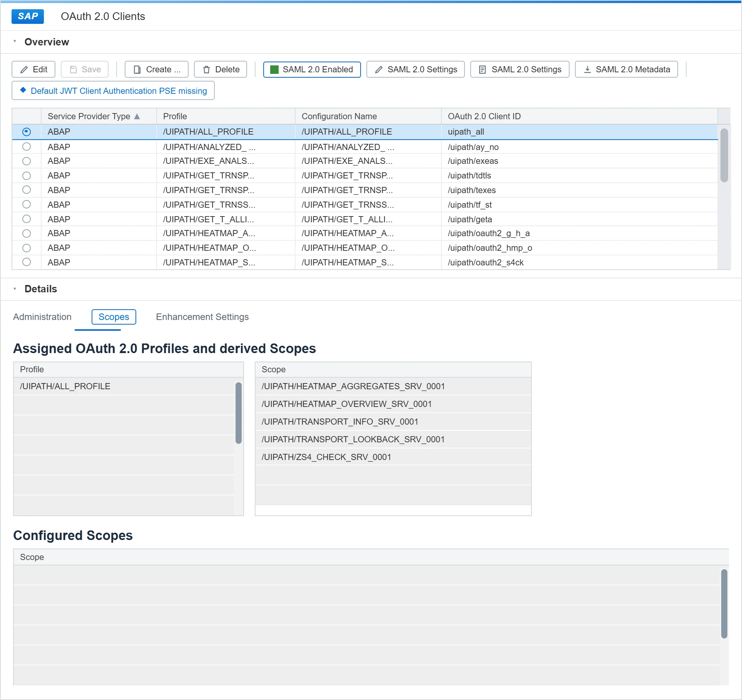Click the Save button
The image size is (742, 700).
point(85,69)
